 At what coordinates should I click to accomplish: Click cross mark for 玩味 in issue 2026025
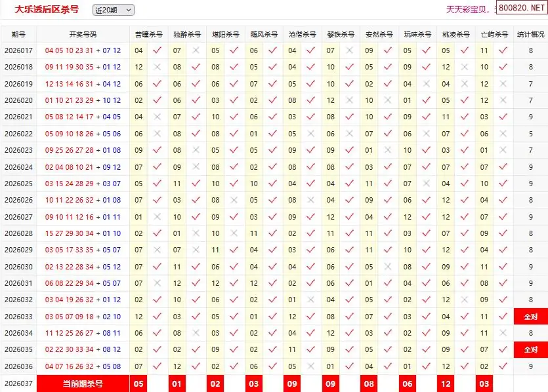[x=426, y=184]
